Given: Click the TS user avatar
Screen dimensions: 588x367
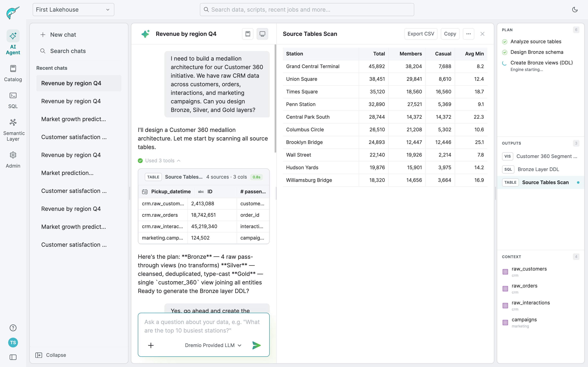Looking at the screenshot, I should pyautogui.click(x=13, y=343).
